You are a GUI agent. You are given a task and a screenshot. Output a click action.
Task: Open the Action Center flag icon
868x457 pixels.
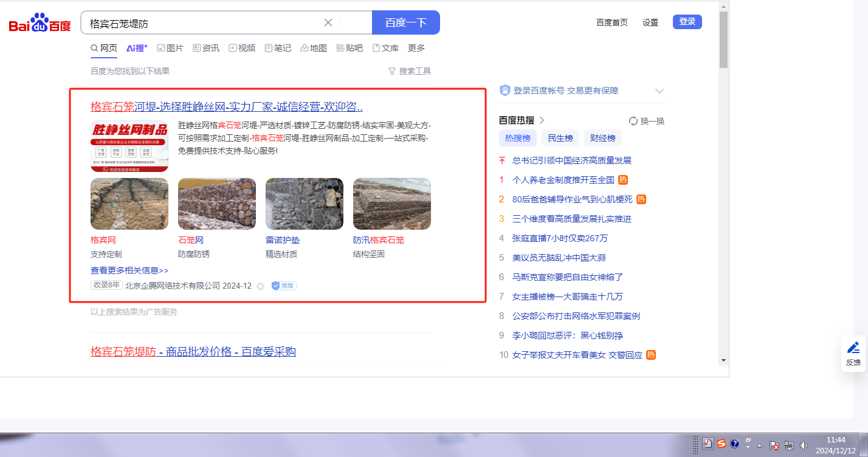click(775, 445)
